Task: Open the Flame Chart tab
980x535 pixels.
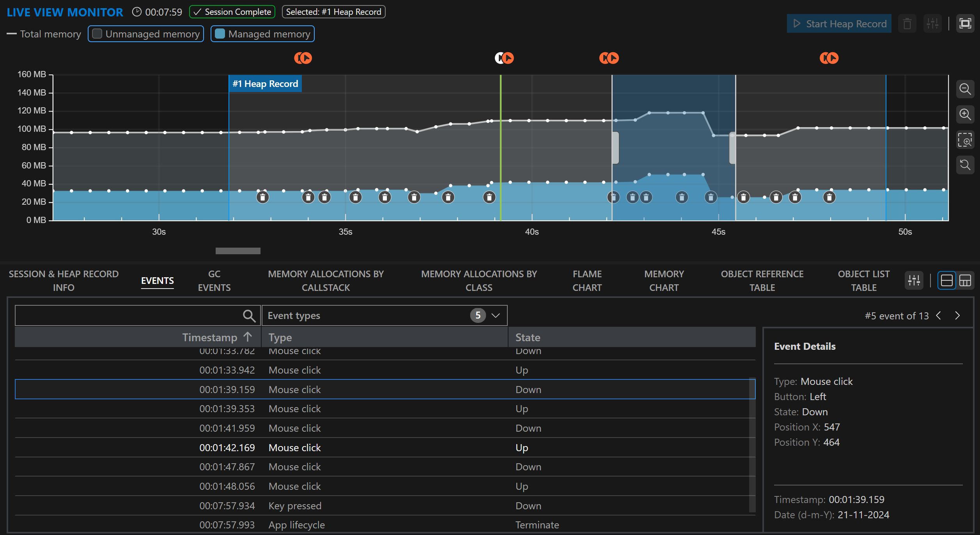Action: point(587,281)
